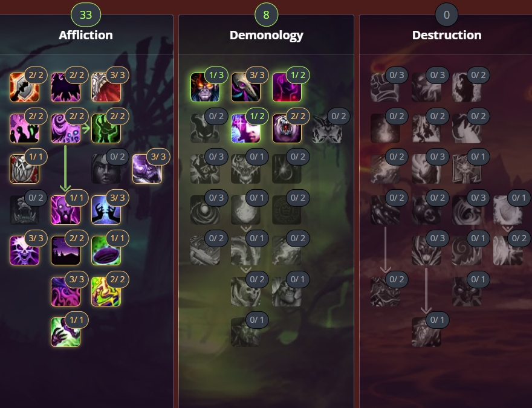Click the Soulburn Seed of Corruption 1/1 talent

tap(106, 251)
